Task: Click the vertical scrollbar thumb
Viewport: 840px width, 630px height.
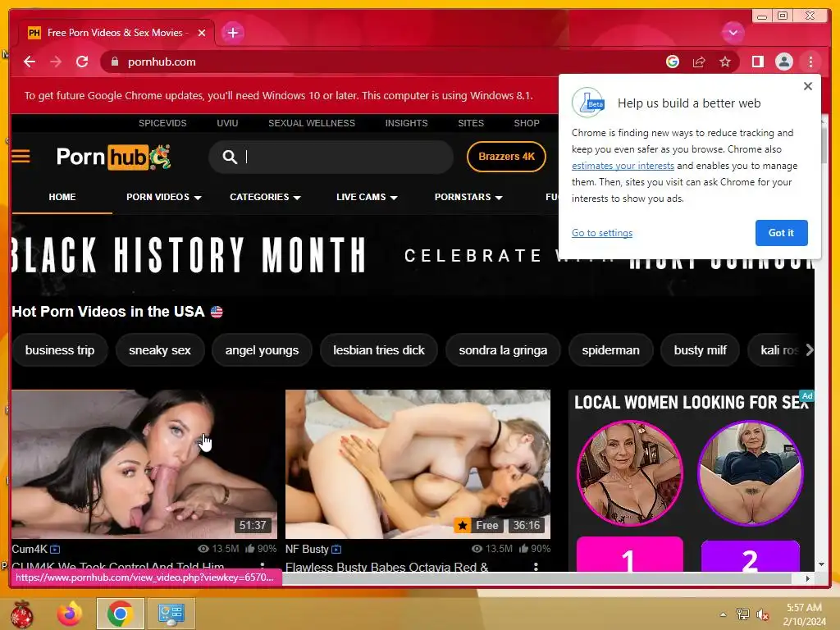Action: coord(824,146)
